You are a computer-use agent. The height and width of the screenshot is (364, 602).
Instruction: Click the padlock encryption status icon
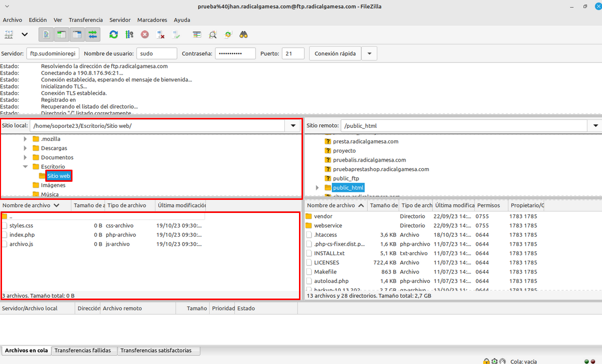(486, 361)
